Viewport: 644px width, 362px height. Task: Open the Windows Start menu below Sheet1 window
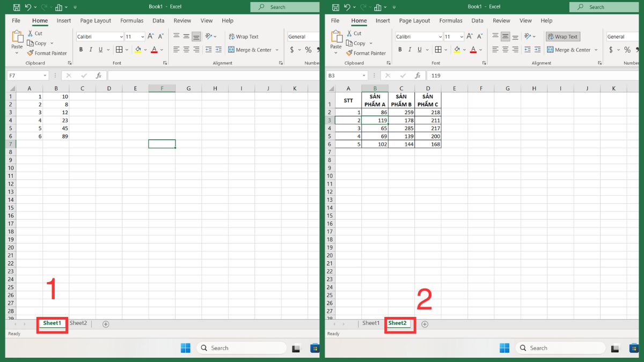coord(186,348)
